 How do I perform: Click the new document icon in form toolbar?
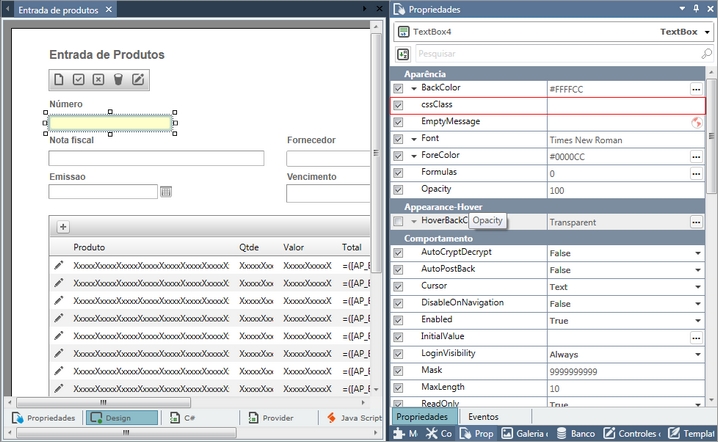pyautogui.click(x=59, y=79)
